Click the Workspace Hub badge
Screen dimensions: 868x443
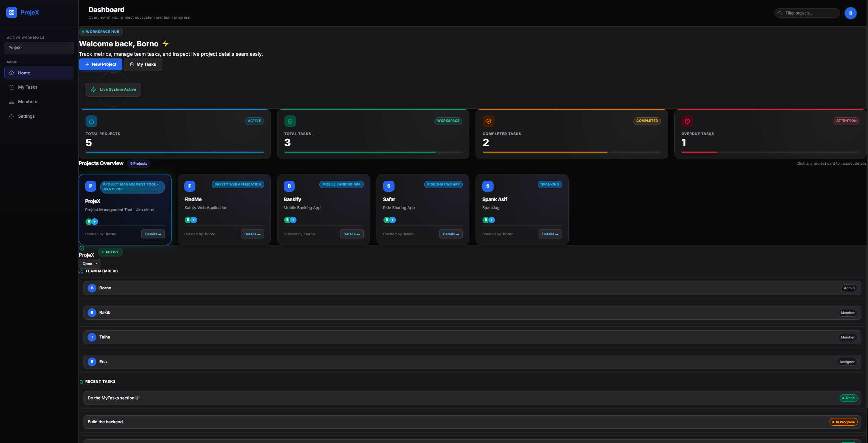(x=101, y=32)
